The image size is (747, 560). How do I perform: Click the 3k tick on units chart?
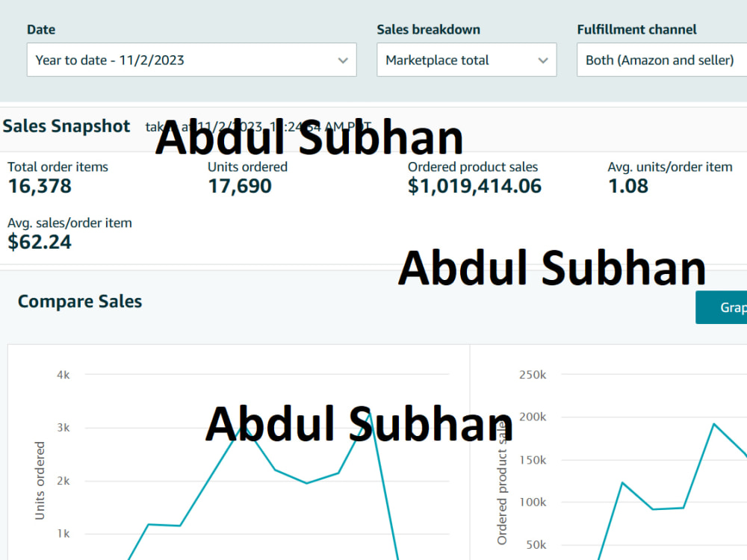63,428
